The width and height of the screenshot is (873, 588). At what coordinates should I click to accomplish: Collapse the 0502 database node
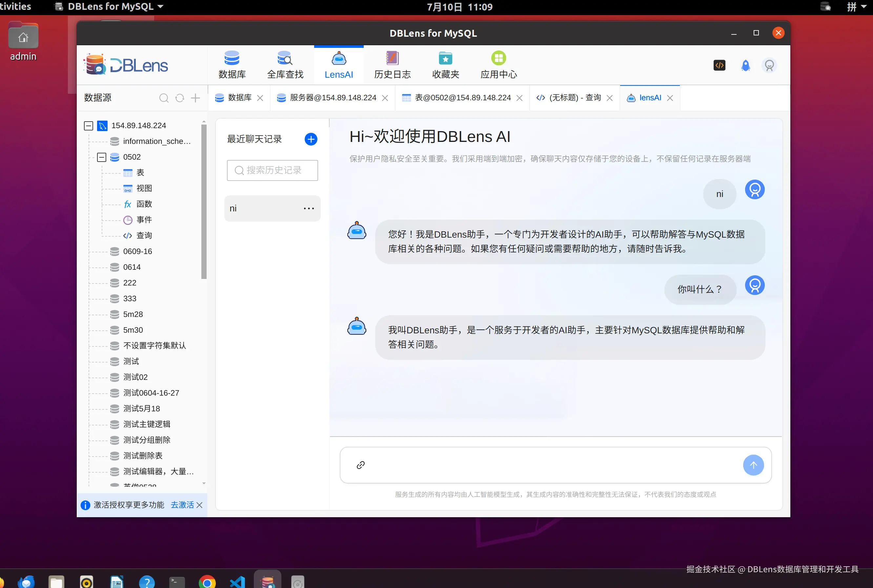102,157
